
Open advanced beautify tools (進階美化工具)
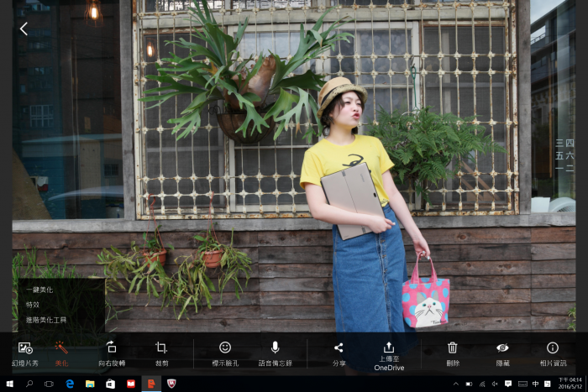coord(46,320)
